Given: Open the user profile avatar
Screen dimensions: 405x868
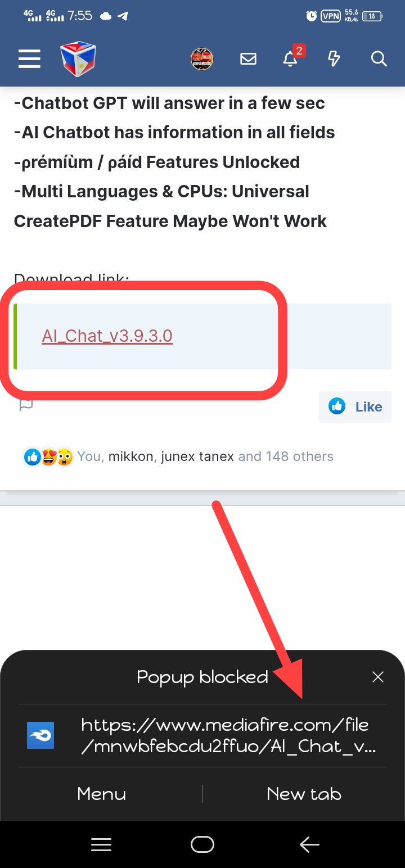Looking at the screenshot, I should click(202, 58).
